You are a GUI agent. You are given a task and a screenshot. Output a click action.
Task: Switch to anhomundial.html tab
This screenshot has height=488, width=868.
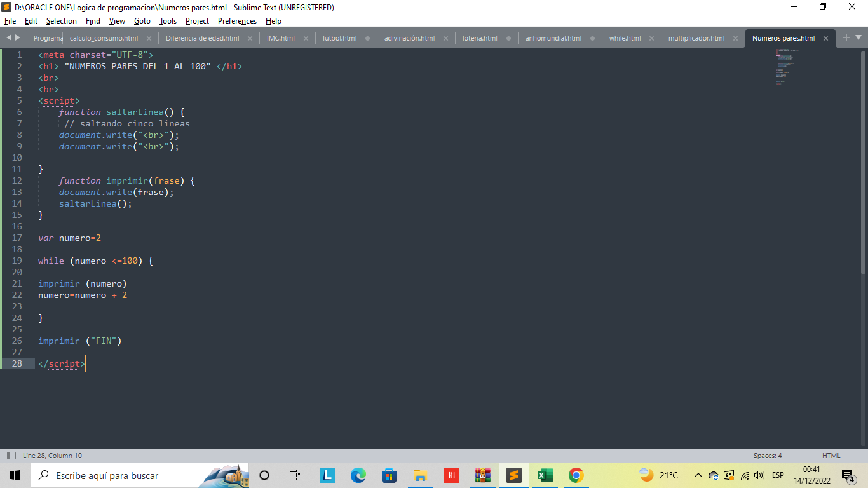tap(553, 38)
